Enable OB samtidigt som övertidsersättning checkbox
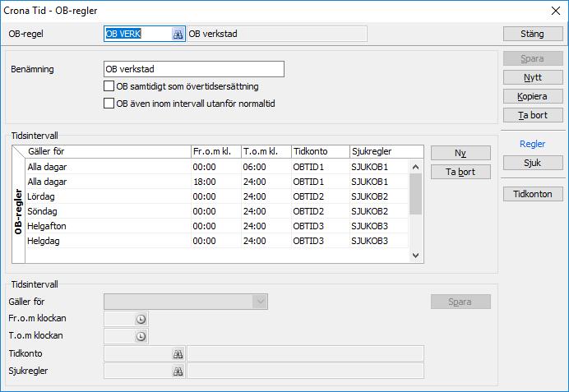The height and width of the screenshot is (392, 569). [109, 86]
